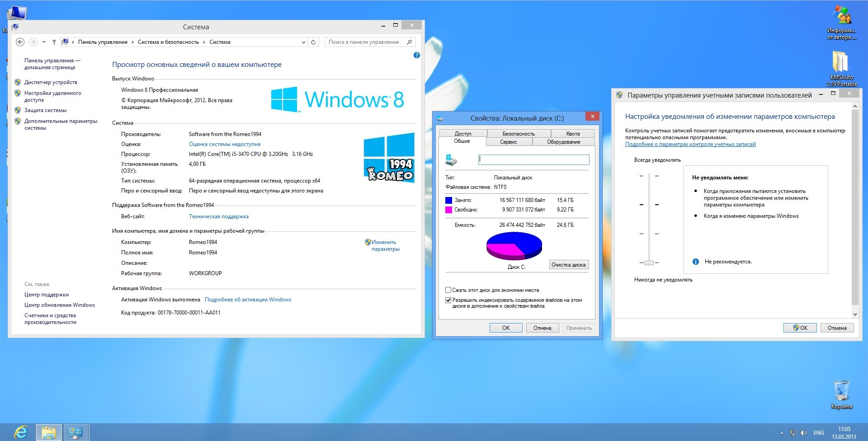
Task: Click Изменить параметры link
Action: coord(385,245)
